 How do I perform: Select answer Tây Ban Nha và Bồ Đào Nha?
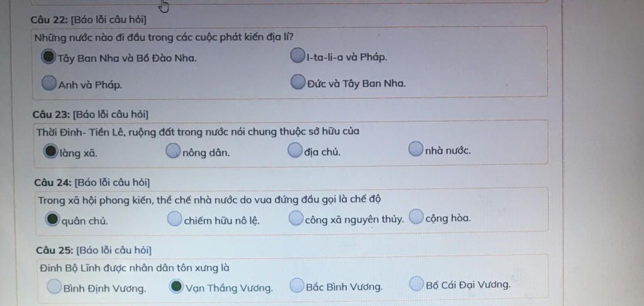point(48,56)
